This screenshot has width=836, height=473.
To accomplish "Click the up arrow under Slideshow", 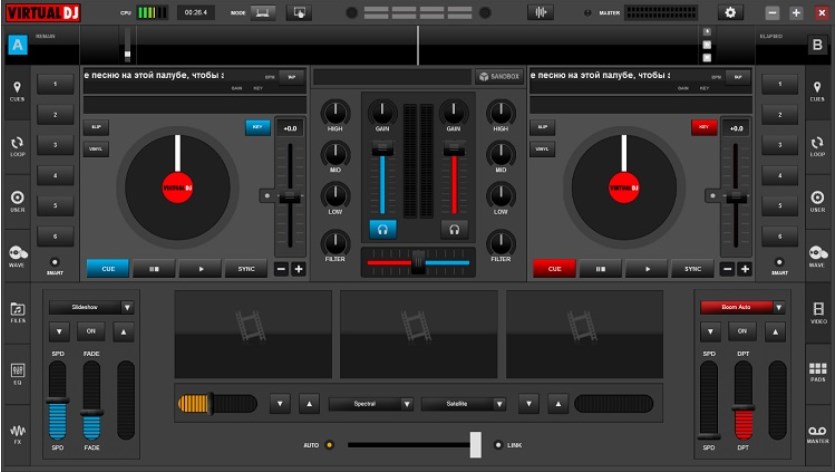I will pos(123,332).
